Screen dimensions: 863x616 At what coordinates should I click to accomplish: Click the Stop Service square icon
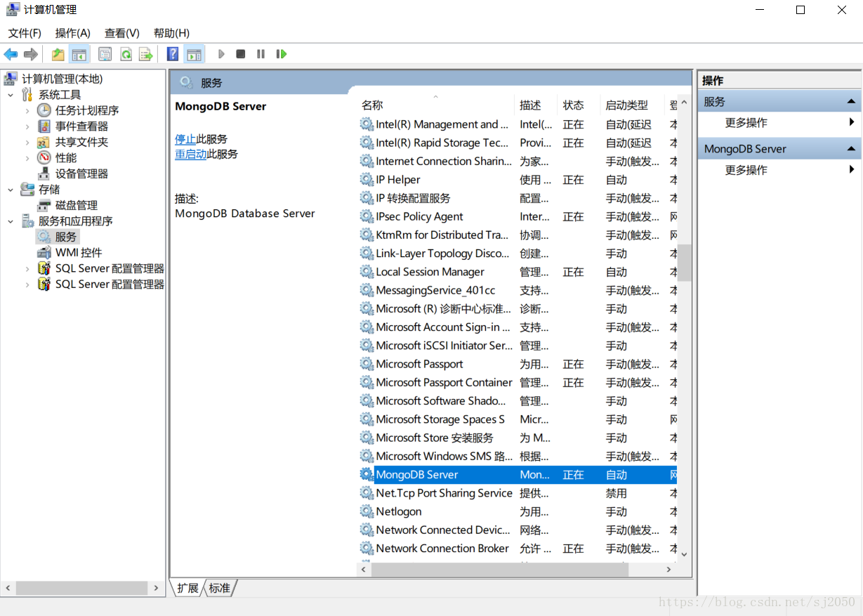click(x=241, y=54)
